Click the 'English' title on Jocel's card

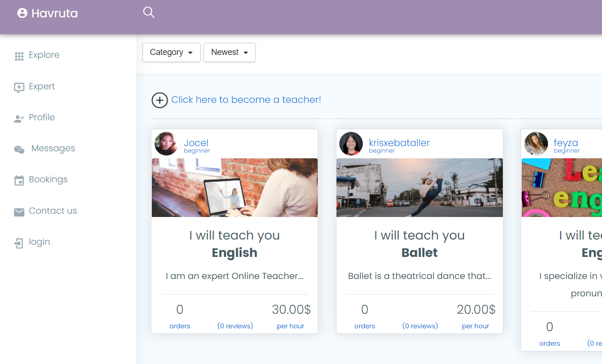pos(235,253)
